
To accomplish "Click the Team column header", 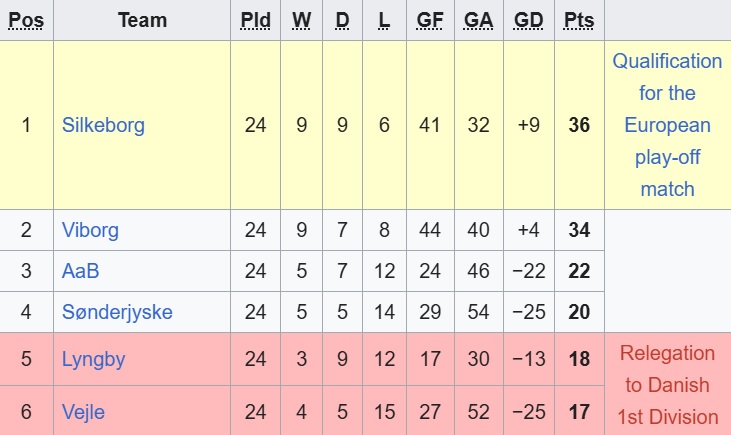I will tap(142, 21).
